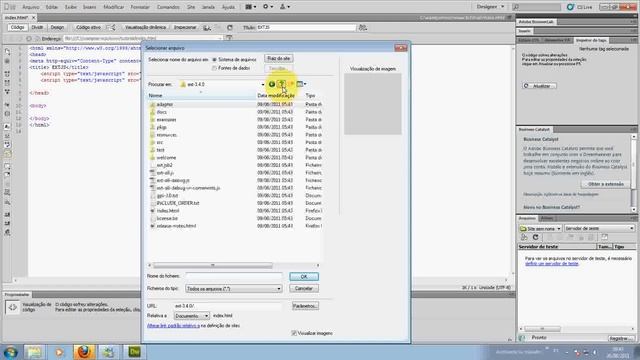Toggle the Visualizar imagens checkbox

294,333
